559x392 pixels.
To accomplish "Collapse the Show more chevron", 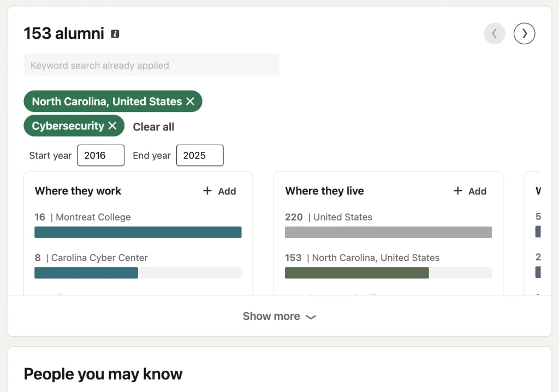I will pos(311,316).
